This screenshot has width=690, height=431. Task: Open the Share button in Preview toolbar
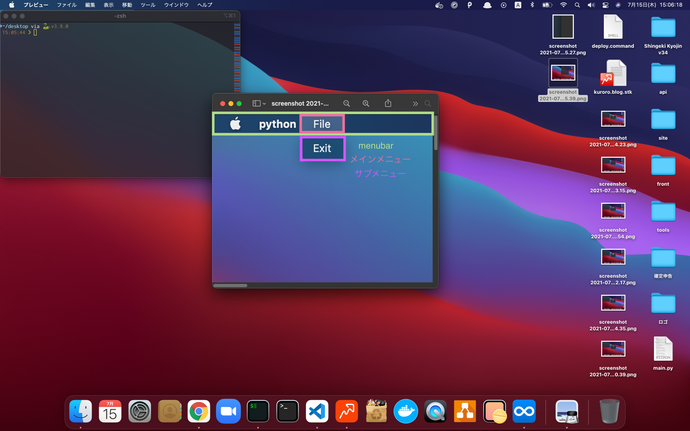click(x=388, y=103)
